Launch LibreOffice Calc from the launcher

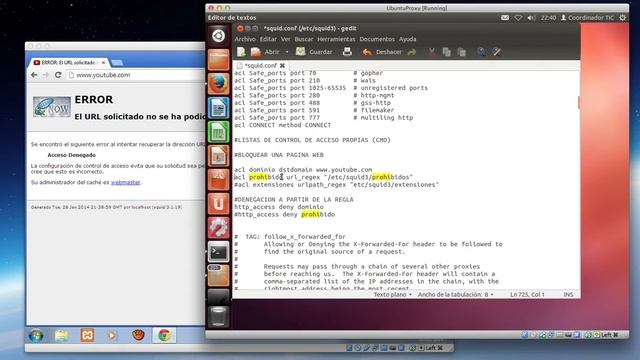coord(218,132)
